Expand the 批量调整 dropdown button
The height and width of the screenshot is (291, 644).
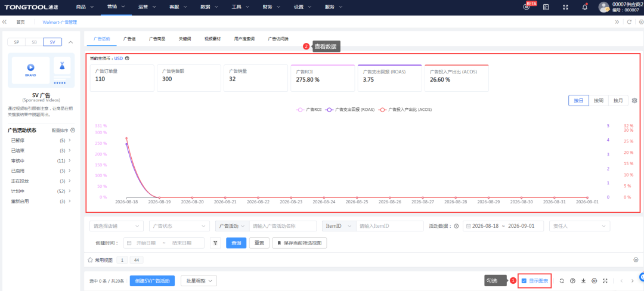click(199, 281)
